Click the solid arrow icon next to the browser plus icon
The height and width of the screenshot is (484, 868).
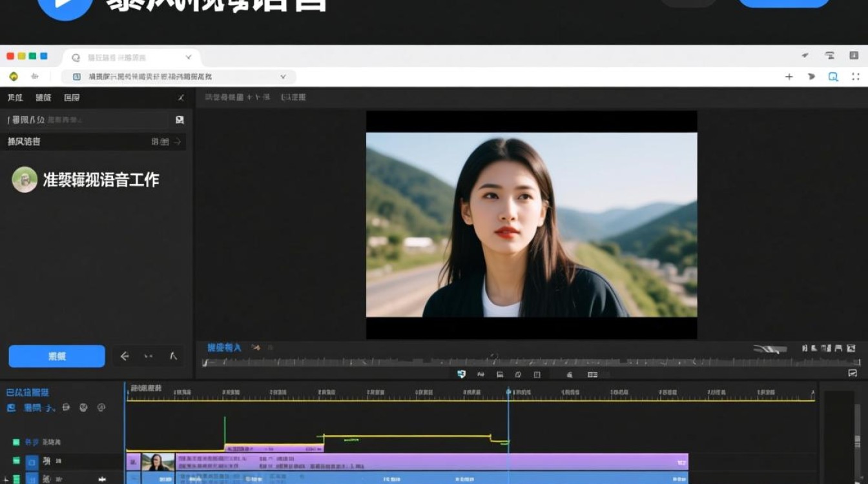pyautogui.click(x=811, y=76)
